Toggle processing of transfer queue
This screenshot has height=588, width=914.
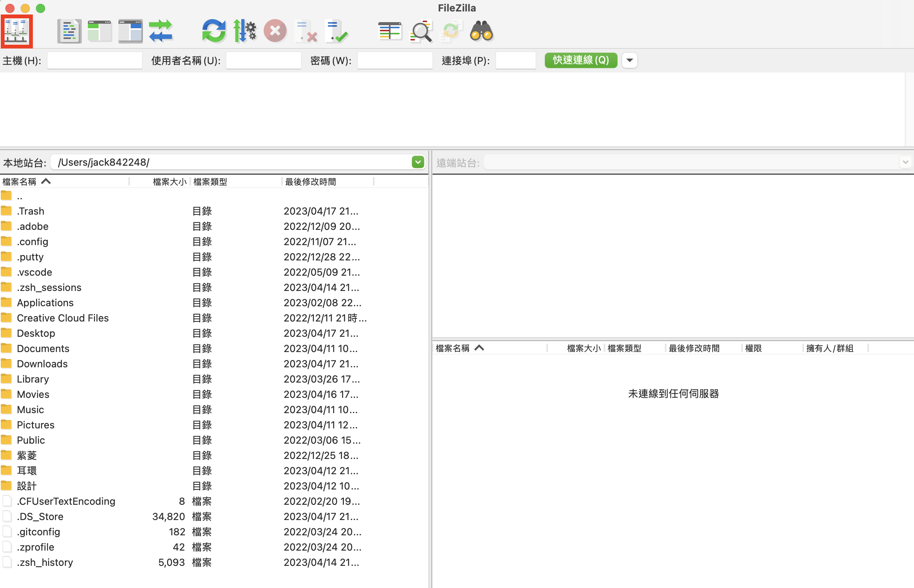(x=245, y=31)
